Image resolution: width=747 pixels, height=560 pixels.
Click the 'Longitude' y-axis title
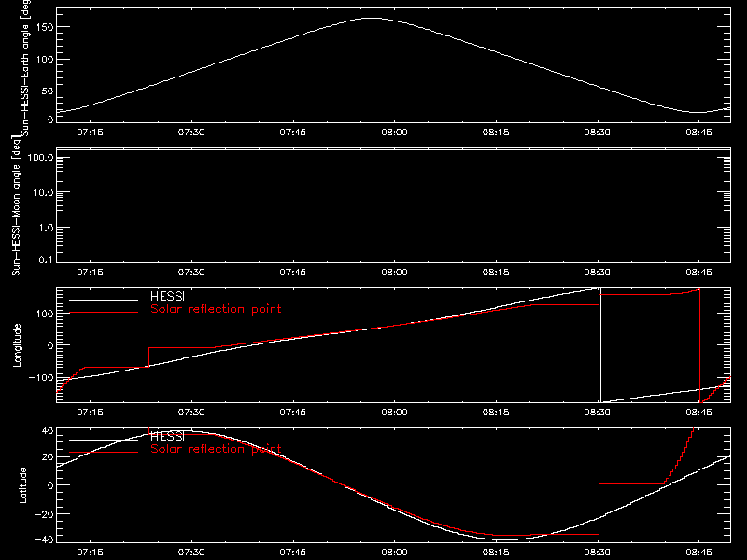[17, 345]
